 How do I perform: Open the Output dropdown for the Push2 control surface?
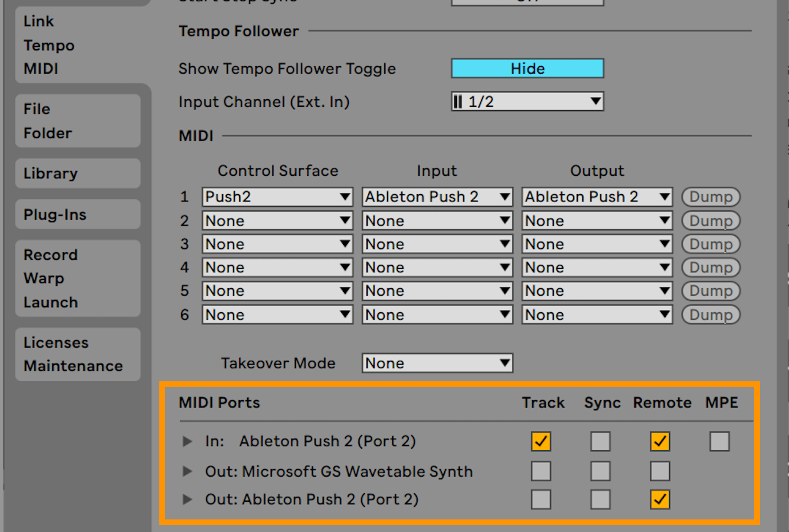(x=596, y=196)
